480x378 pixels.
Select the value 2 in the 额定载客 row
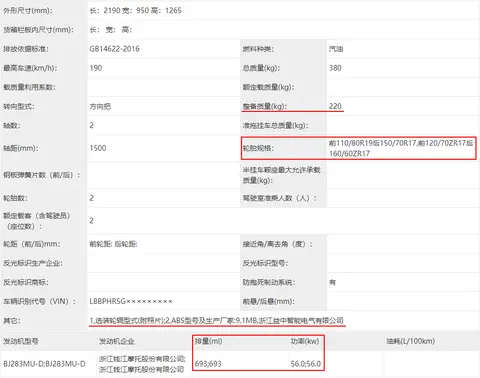coord(92,221)
